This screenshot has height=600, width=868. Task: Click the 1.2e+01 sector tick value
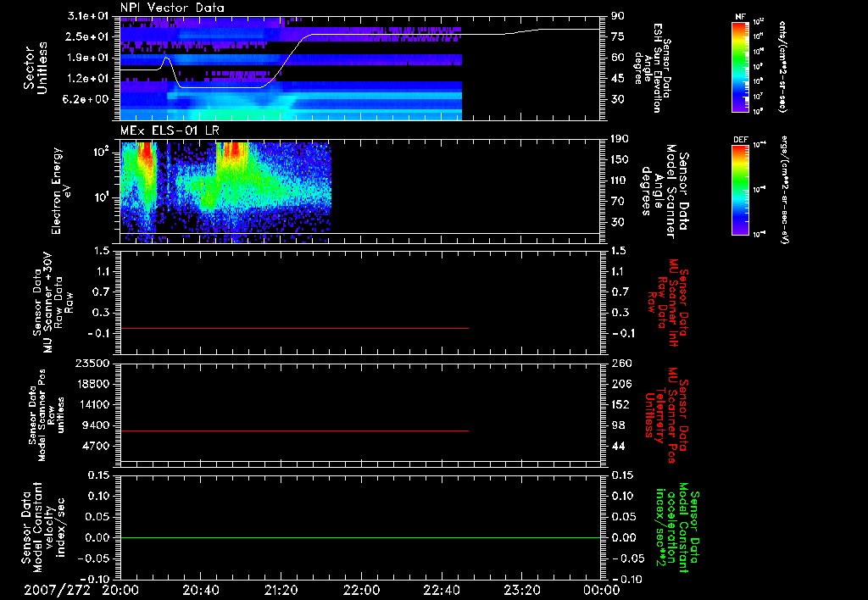87,79
